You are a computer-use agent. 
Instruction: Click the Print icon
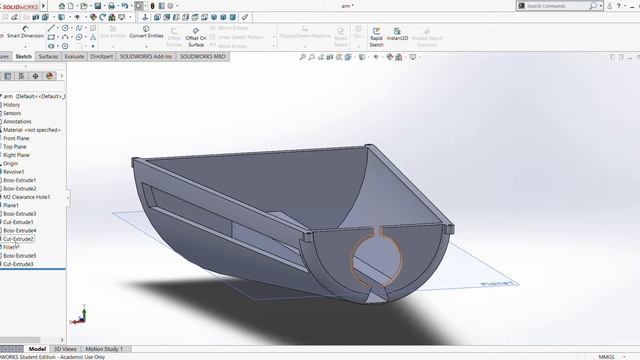(x=111, y=6)
